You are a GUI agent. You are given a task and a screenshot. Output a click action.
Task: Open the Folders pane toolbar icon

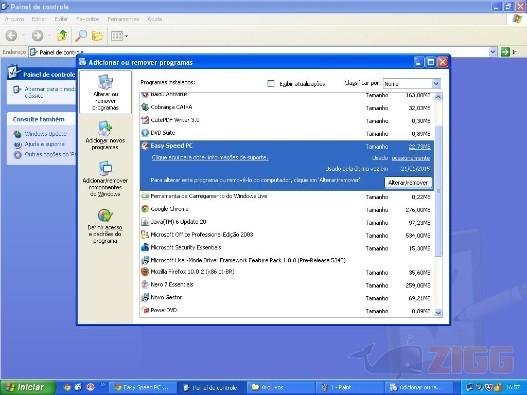pos(97,35)
